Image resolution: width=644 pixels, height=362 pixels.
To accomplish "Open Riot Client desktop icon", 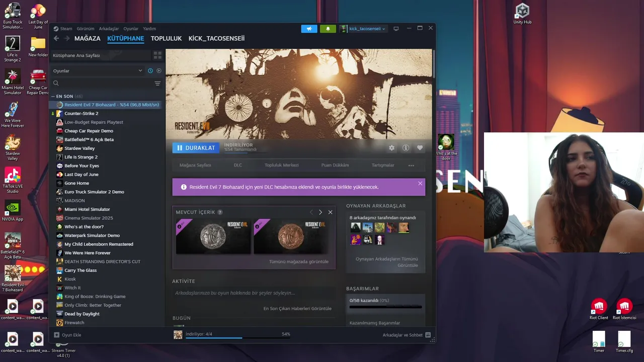I will [599, 309].
